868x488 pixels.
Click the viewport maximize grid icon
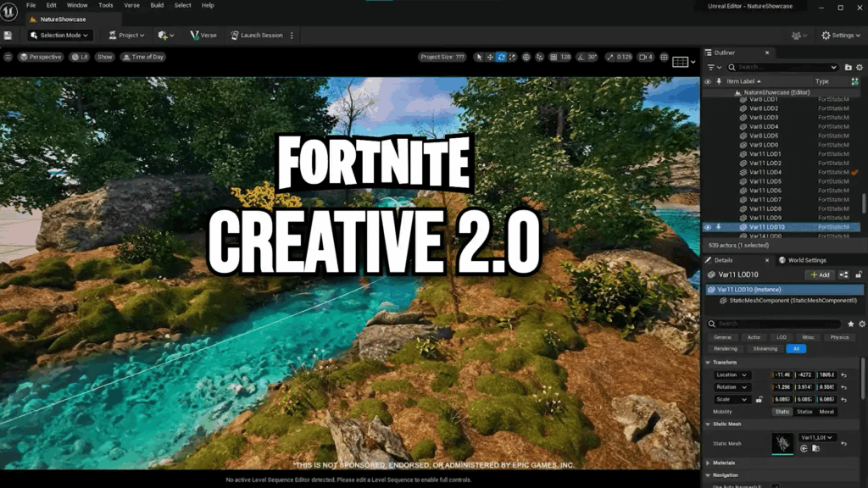[x=663, y=56]
